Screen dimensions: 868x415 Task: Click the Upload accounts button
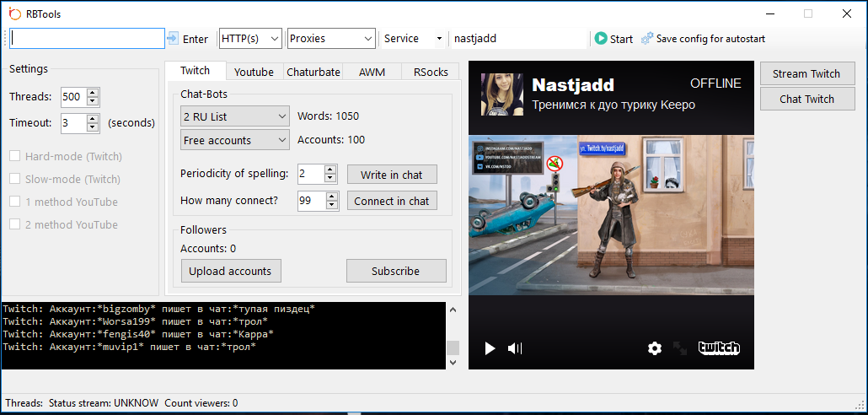click(230, 271)
